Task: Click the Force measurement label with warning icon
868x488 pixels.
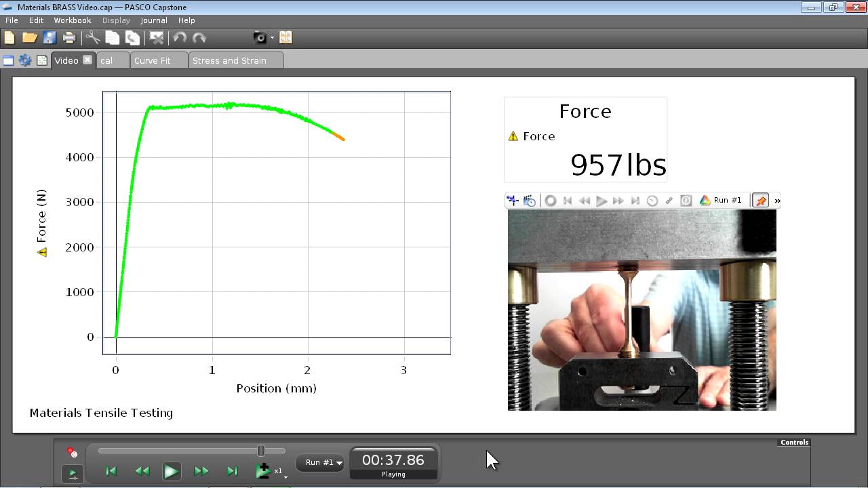Action: pos(532,136)
